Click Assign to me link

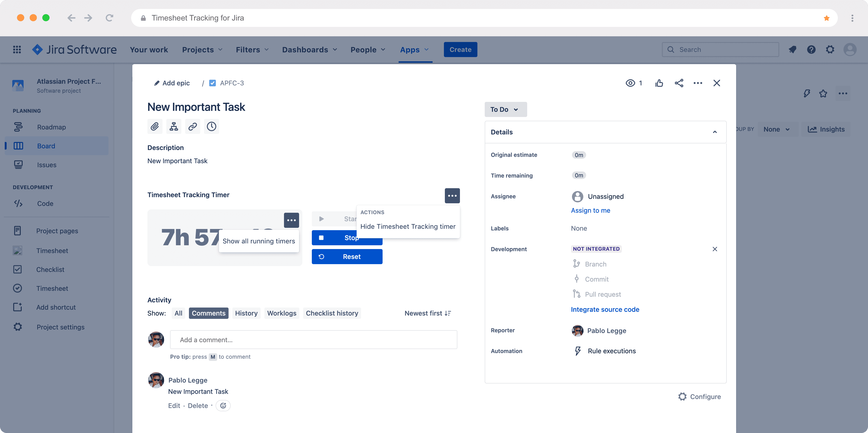(x=590, y=211)
